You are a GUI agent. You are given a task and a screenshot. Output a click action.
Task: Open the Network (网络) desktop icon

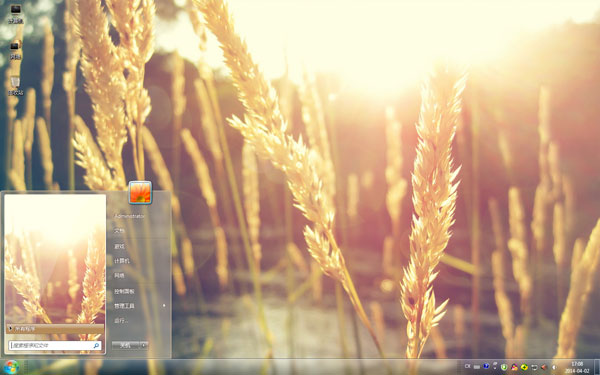click(x=15, y=50)
